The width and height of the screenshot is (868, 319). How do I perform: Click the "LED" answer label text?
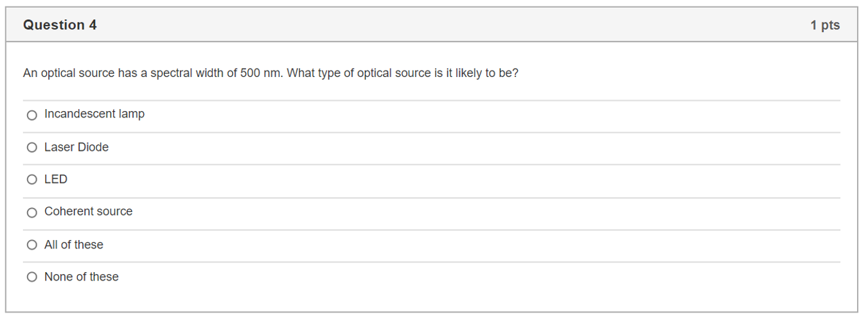tap(56, 179)
